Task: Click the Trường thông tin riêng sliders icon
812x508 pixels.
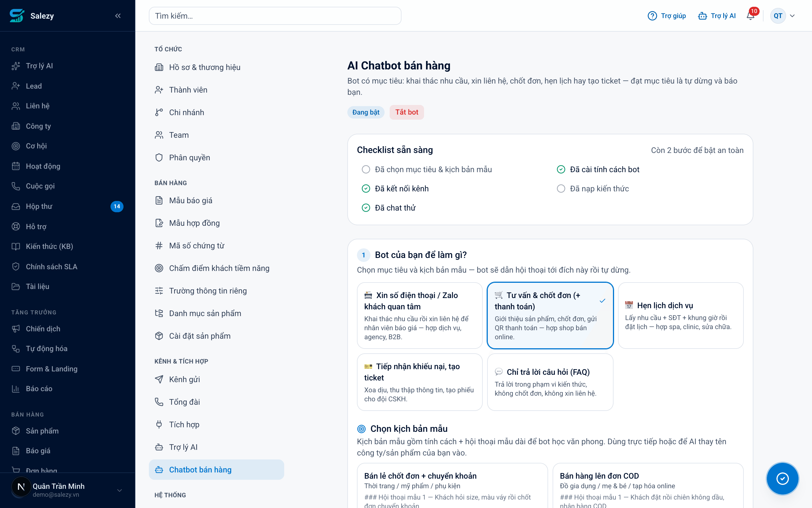Action: coord(159,291)
